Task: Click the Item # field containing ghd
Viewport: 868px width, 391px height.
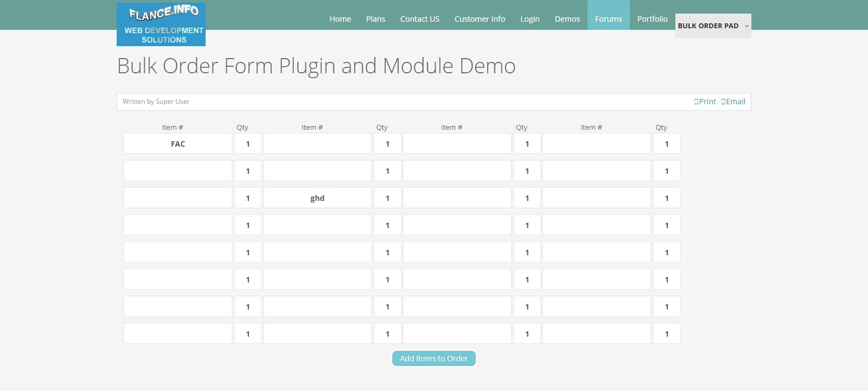Action: pyautogui.click(x=317, y=198)
